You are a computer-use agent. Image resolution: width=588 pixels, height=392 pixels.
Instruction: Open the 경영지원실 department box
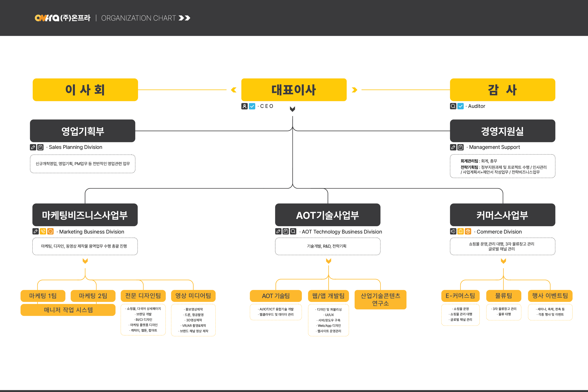tap(503, 131)
